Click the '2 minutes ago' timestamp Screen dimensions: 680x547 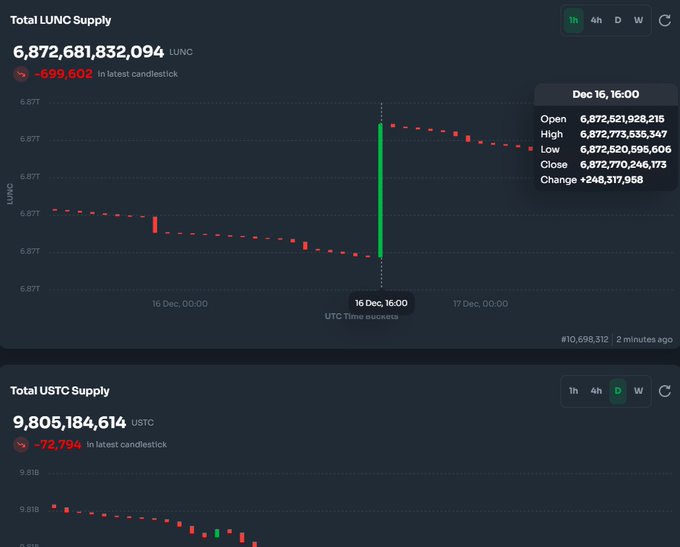(x=644, y=339)
